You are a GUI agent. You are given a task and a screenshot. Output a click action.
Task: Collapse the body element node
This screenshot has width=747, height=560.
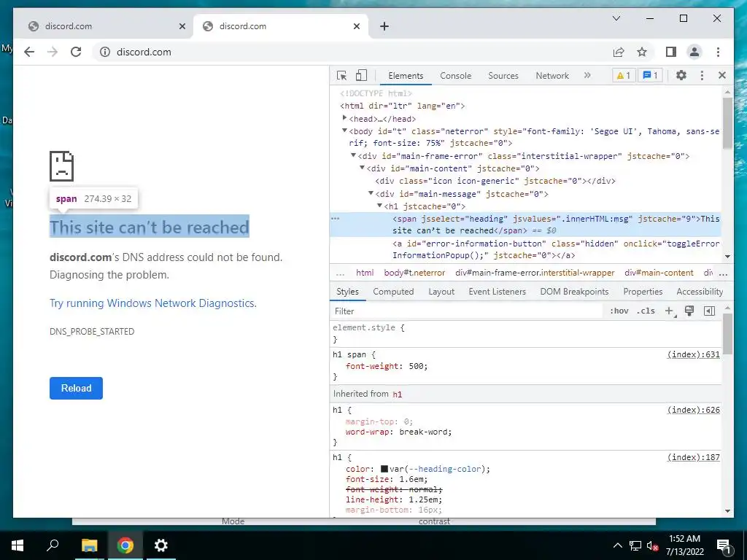(344, 131)
